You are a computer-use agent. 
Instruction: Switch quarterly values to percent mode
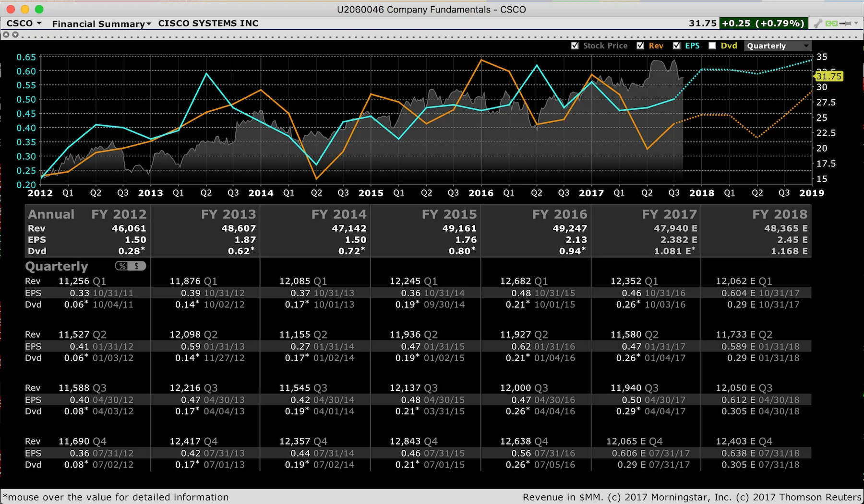pyautogui.click(x=123, y=266)
